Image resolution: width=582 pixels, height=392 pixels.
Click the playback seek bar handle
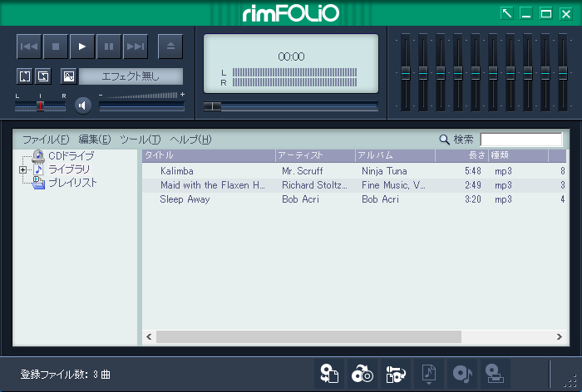click(212, 106)
